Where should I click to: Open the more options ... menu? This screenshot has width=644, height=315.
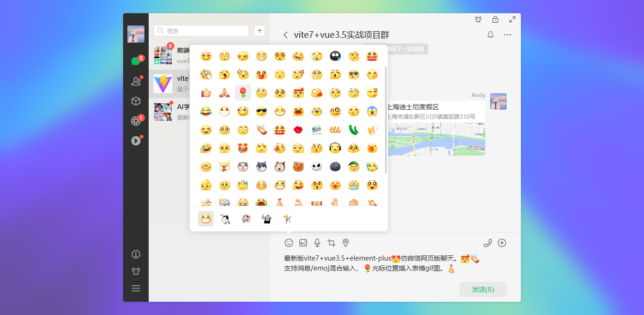click(508, 35)
